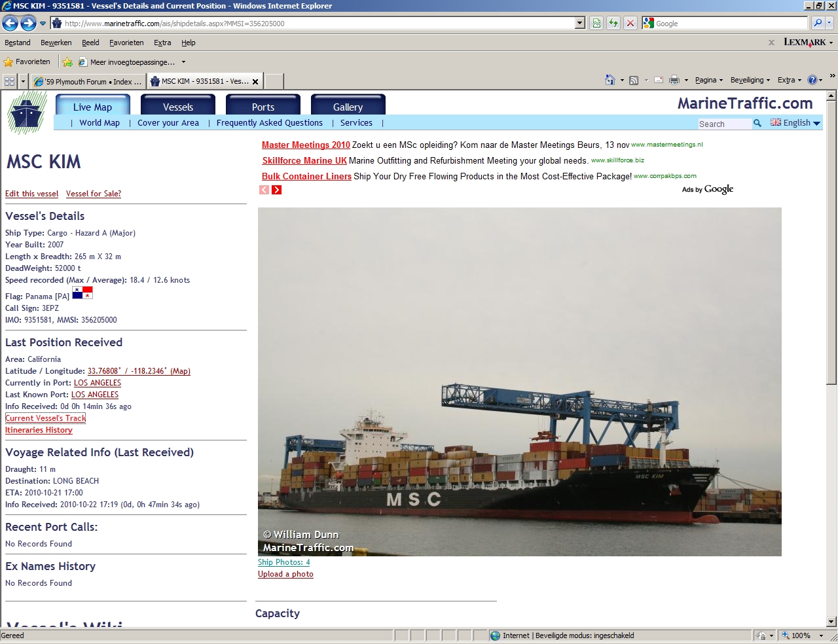Close the MSC KIM tab

[255, 82]
